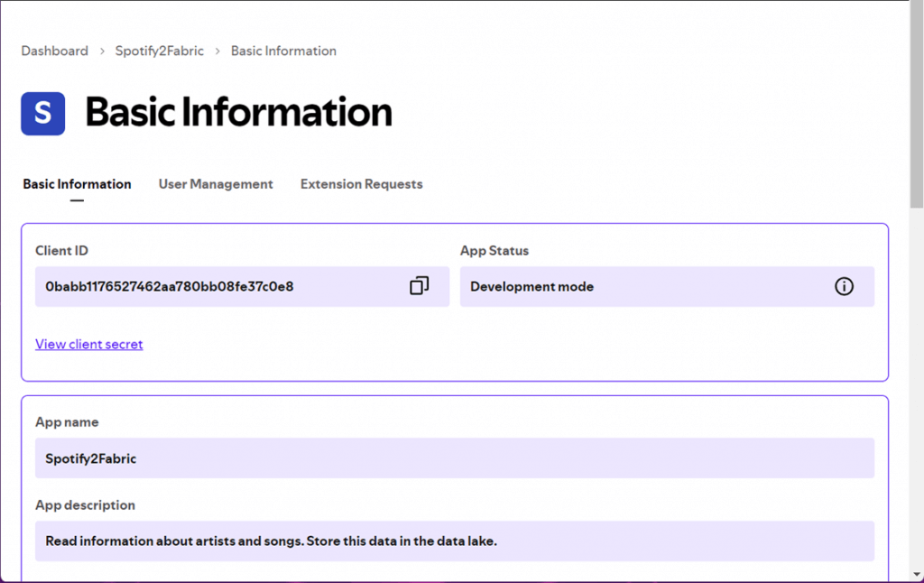The width and height of the screenshot is (924, 583).
Task: Click the Client ID label
Action: tap(62, 251)
